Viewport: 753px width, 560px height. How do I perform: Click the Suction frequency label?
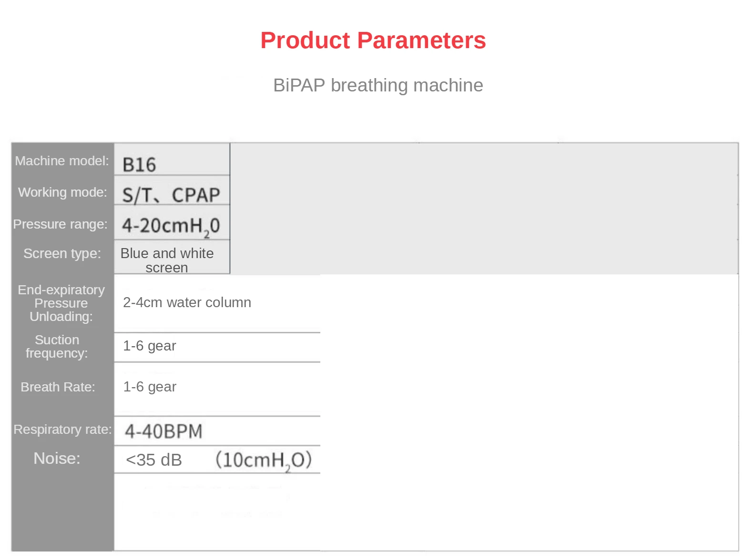(57, 346)
